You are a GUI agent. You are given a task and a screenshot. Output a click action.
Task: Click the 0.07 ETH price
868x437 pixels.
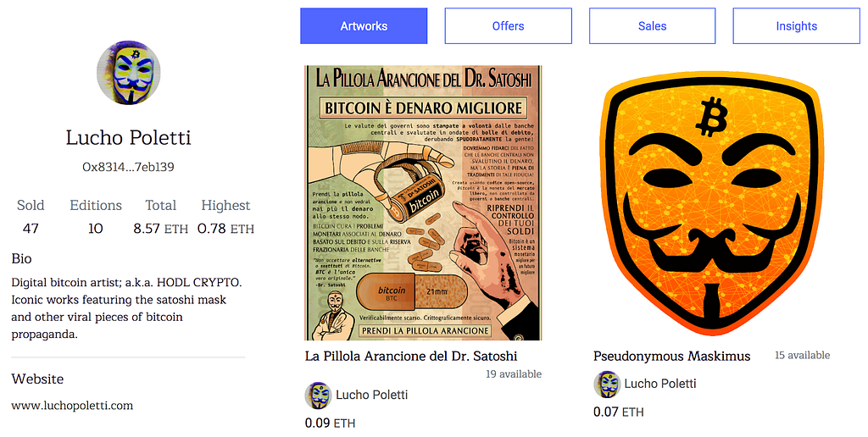click(x=618, y=412)
